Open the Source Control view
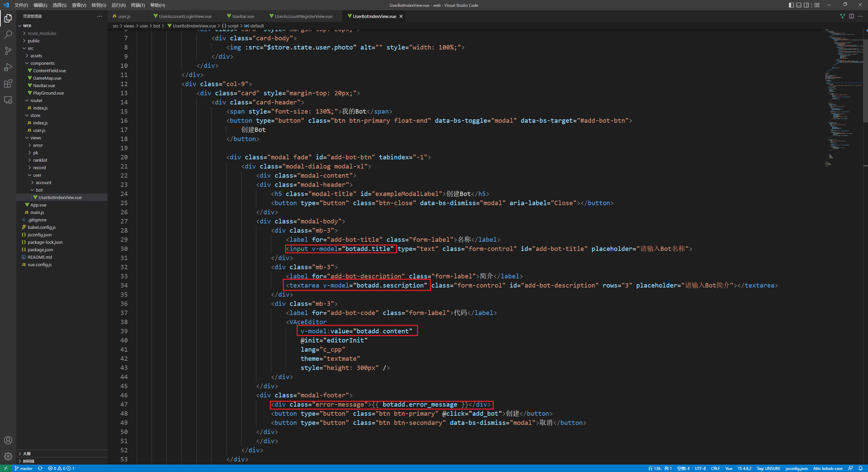 coord(8,51)
